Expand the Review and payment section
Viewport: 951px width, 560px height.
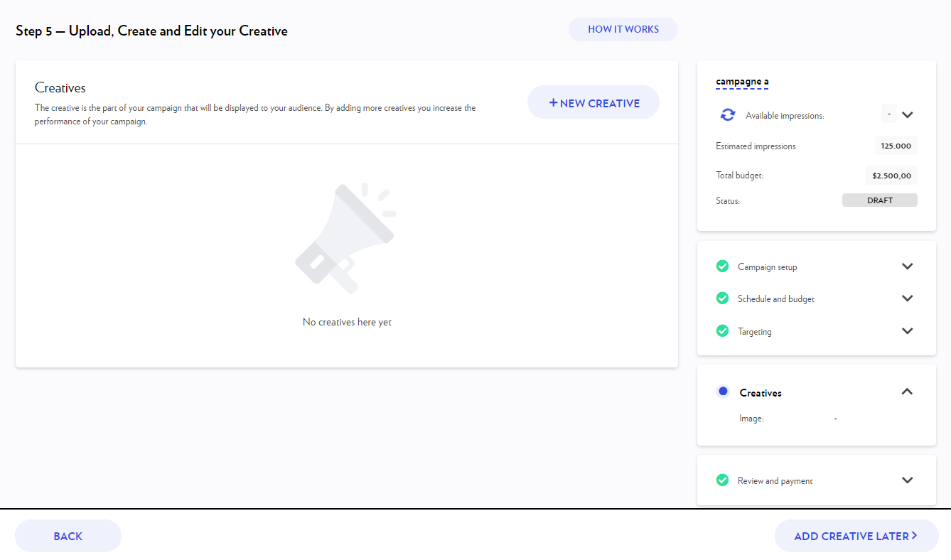point(908,480)
